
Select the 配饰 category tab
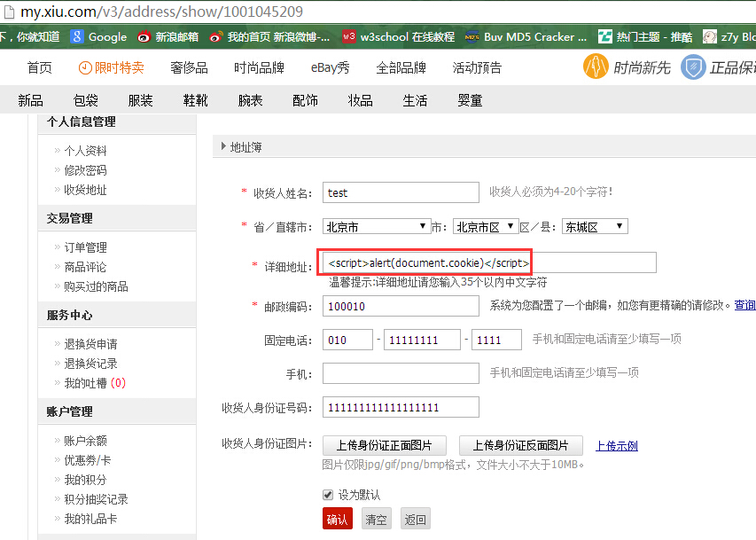[305, 100]
